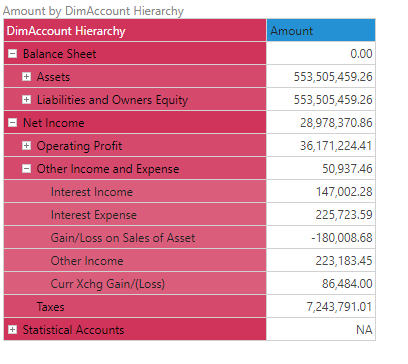
Task: Collapse the Net Income row
Action: [12, 123]
